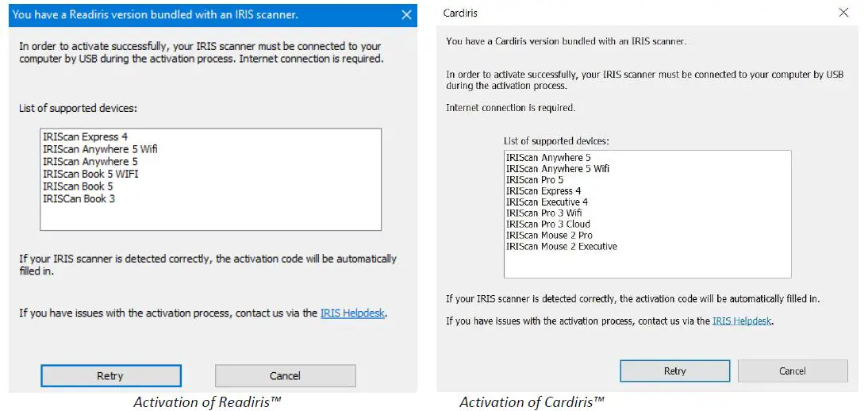Close the Readiris activation dialog
The width and height of the screenshot is (868, 411).
pos(406,15)
